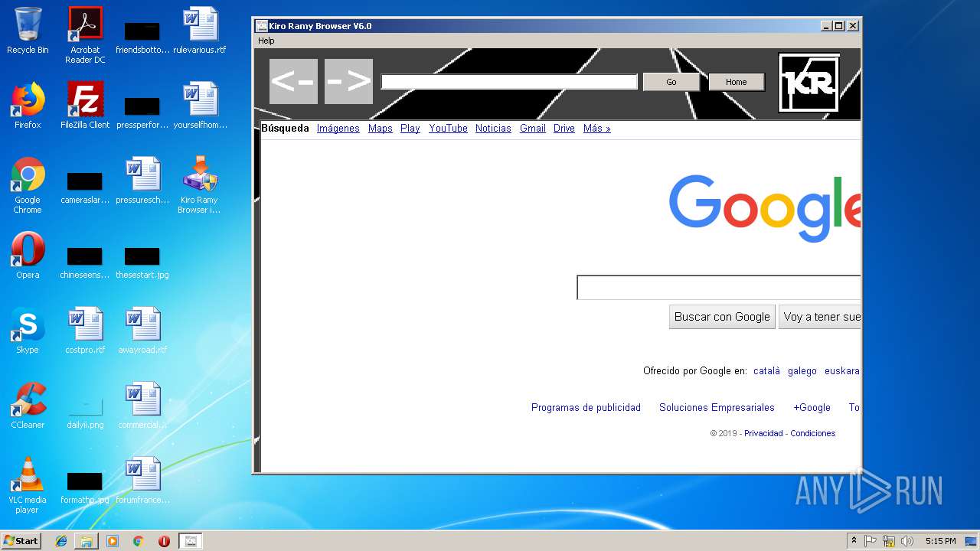Select costpro.rtf document
The image size is (980, 551).
pyautogui.click(x=85, y=331)
